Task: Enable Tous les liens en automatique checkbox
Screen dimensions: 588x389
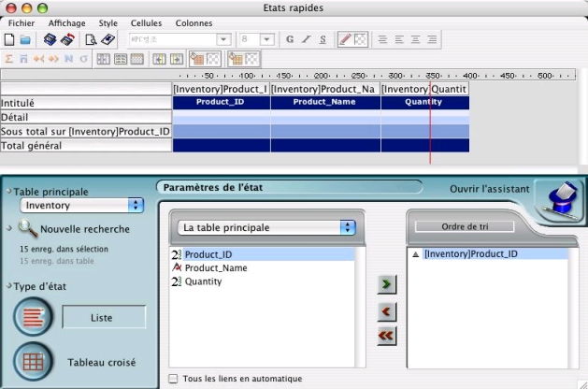Action: (173, 379)
